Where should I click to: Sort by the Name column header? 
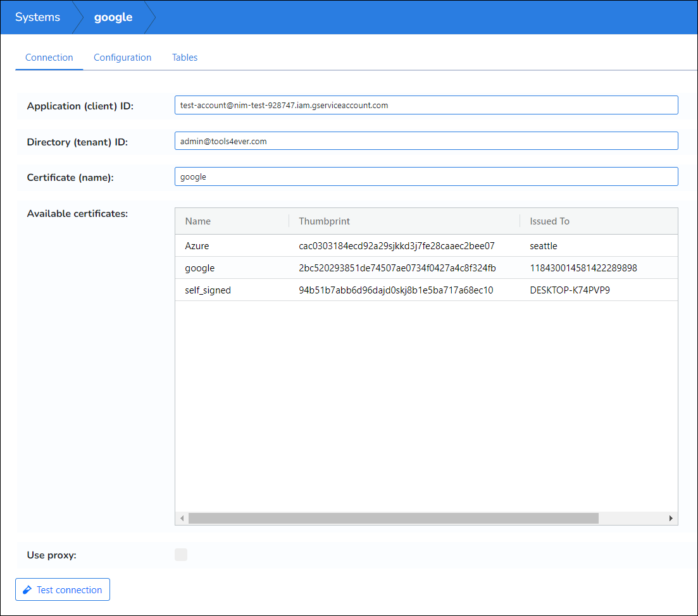click(198, 221)
